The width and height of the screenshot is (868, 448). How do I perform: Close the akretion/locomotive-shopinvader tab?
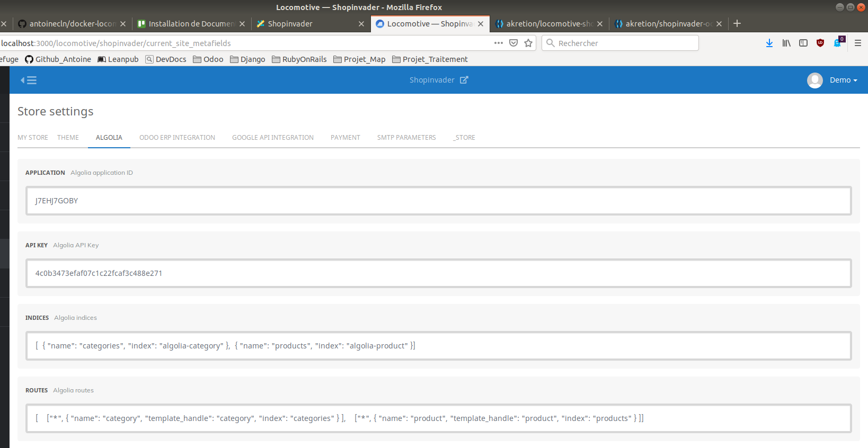[x=600, y=24]
